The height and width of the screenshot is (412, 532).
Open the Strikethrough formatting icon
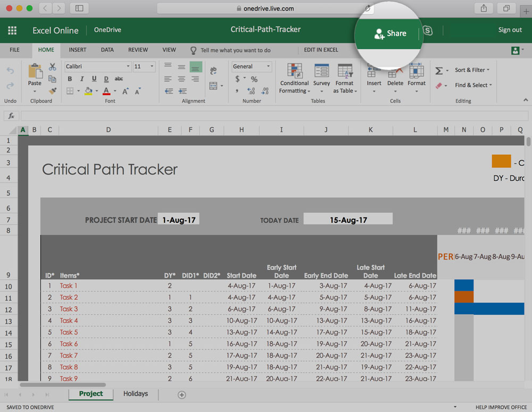(120, 79)
